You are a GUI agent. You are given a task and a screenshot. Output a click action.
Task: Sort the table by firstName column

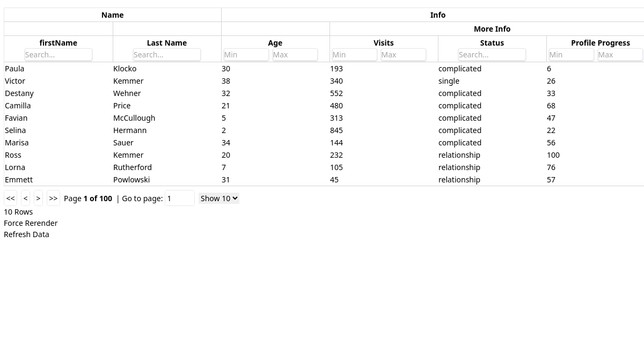[x=58, y=42]
